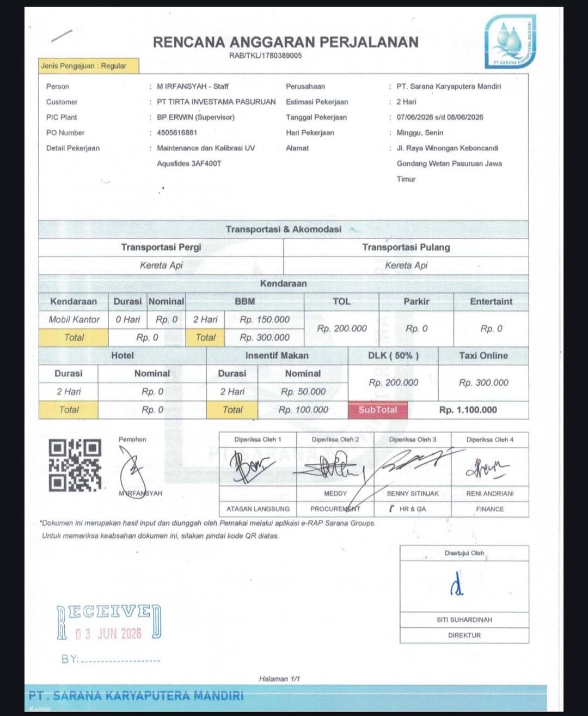Click the 'FINANCE' cell

(x=490, y=509)
